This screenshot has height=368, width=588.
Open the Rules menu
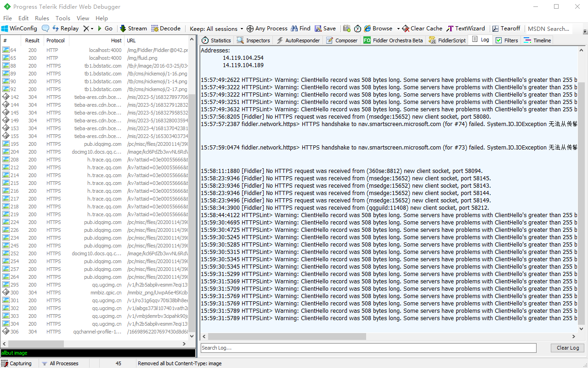point(42,18)
